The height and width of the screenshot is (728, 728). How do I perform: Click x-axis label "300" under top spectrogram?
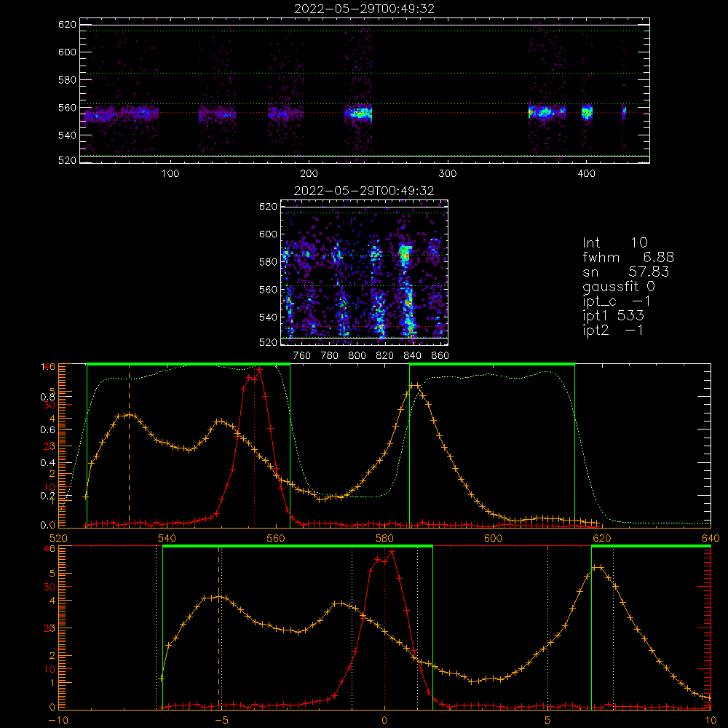448,174
